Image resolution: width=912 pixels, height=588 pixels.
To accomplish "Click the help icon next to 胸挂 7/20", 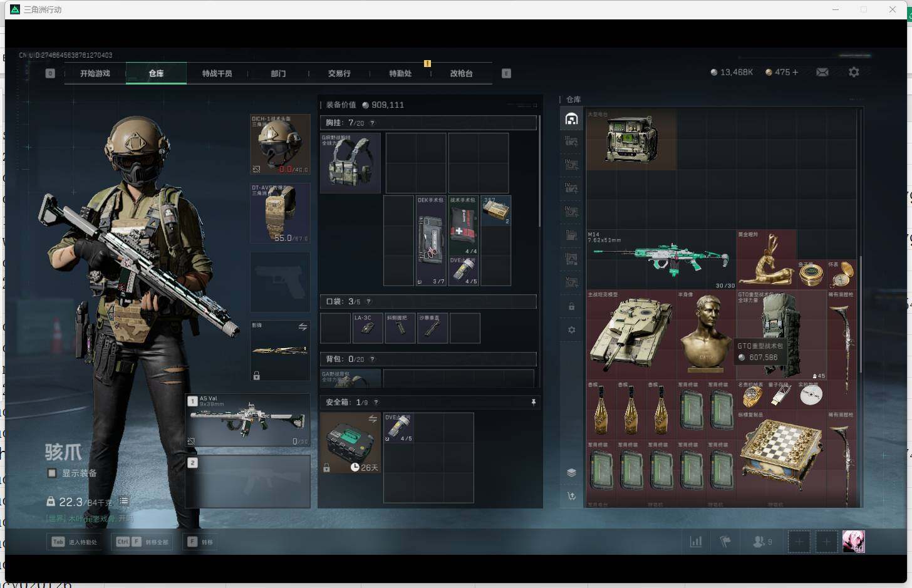I will 372,123.
